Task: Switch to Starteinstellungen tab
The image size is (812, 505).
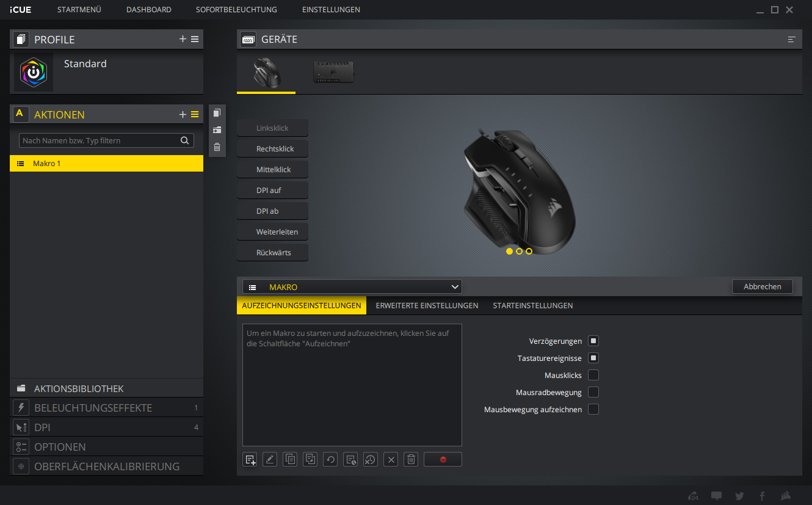Action: (x=533, y=305)
